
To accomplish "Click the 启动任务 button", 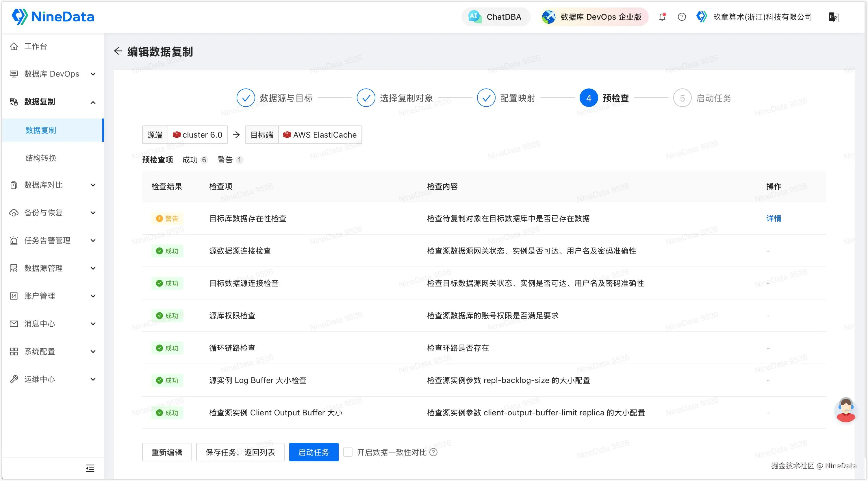I will click(x=314, y=452).
